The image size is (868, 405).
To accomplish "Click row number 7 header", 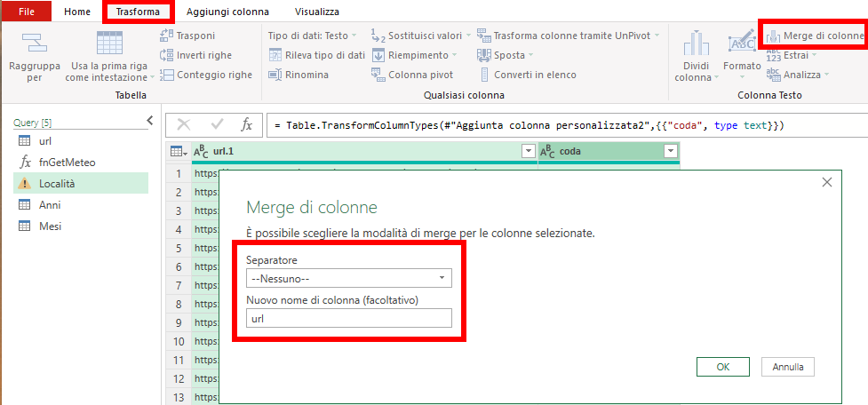I will click(179, 285).
